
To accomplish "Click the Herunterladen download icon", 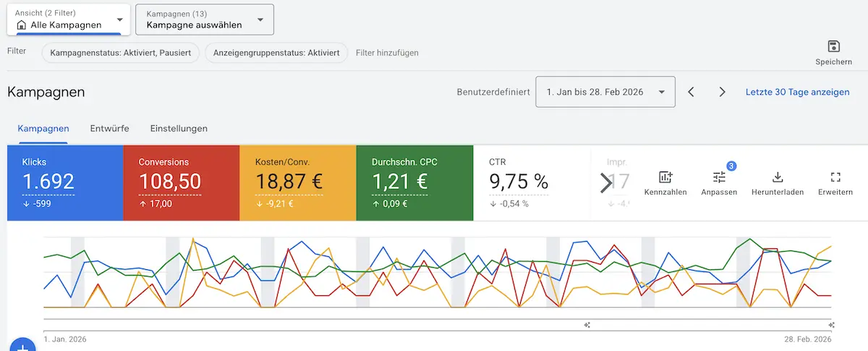I will 778,177.
